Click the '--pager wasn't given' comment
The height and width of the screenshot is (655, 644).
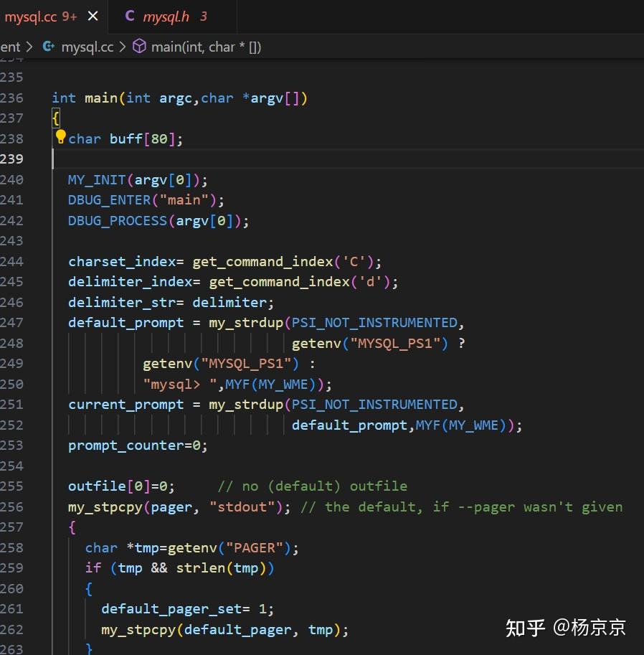point(540,507)
